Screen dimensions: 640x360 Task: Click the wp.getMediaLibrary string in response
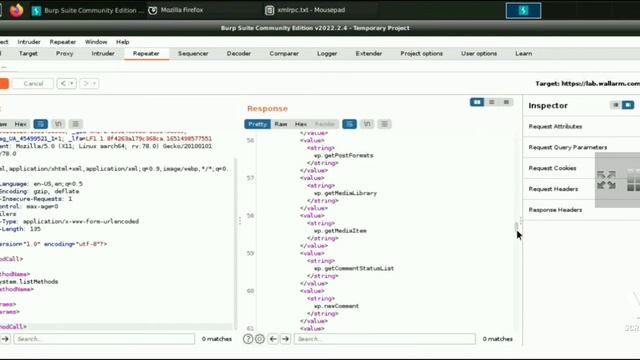tap(345, 193)
